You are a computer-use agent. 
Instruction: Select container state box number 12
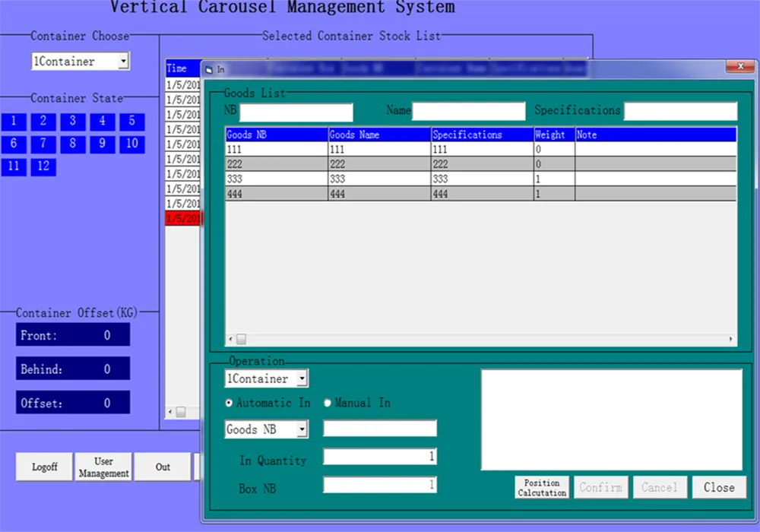(43, 166)
